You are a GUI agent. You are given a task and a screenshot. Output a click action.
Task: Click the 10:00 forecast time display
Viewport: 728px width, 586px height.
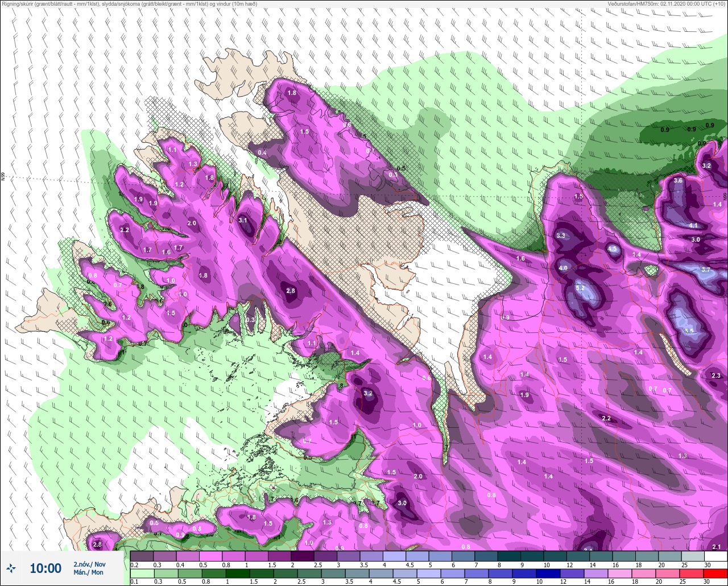point(45,568)
